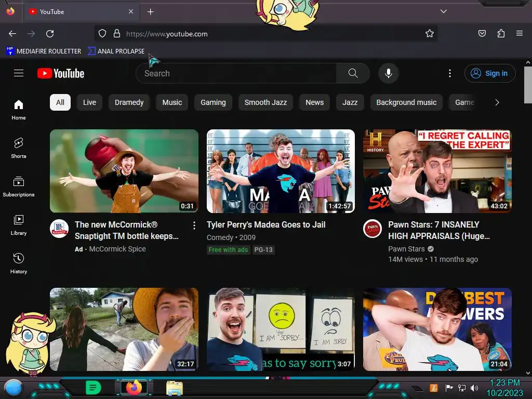Go back using the browser back arrow
Viewport: 532px width, 399px height.
12,34
